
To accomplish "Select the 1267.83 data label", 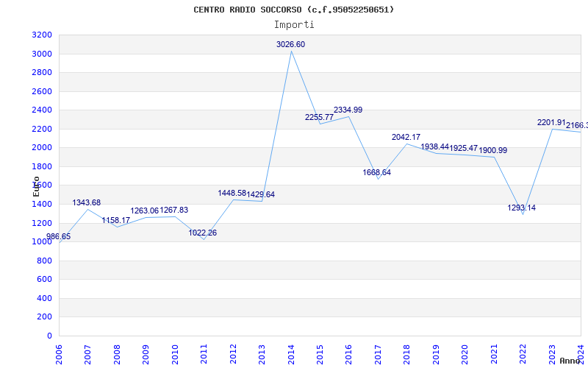I will coord(174,210).
